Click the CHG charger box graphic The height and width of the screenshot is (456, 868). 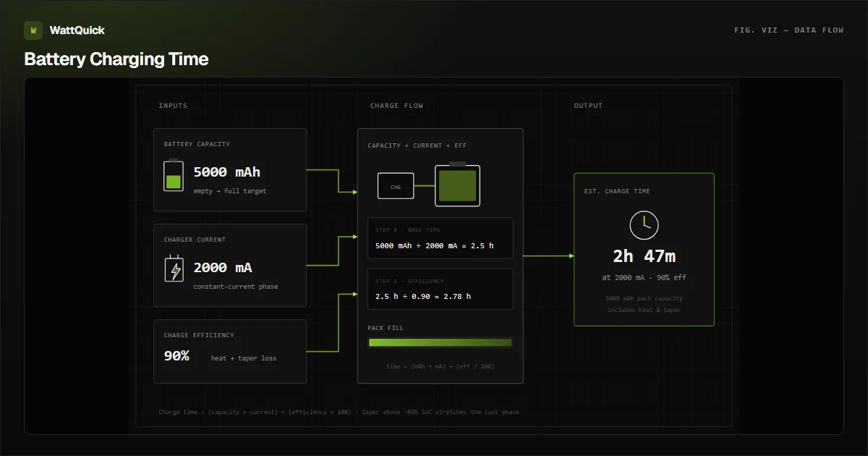point(396,186)
